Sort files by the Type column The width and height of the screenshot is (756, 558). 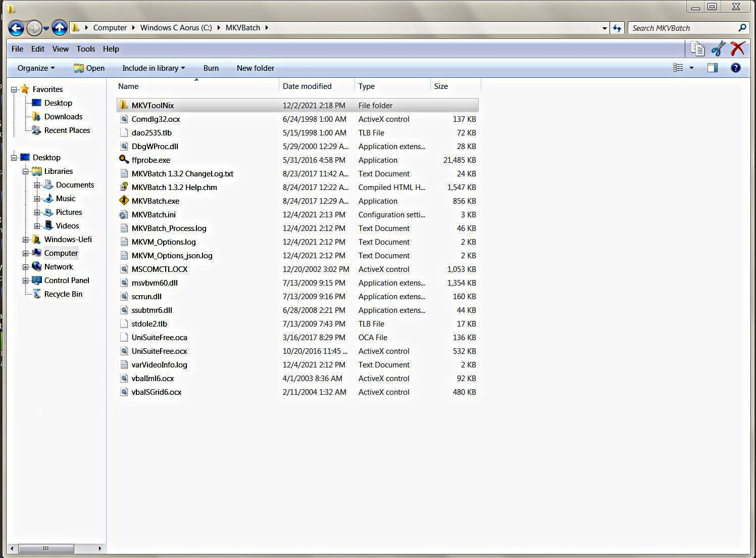(x=392, y=86)
